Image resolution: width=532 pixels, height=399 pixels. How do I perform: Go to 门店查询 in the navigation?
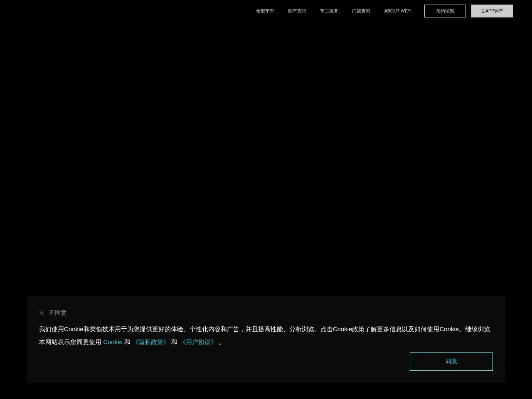tap(361, 11)
